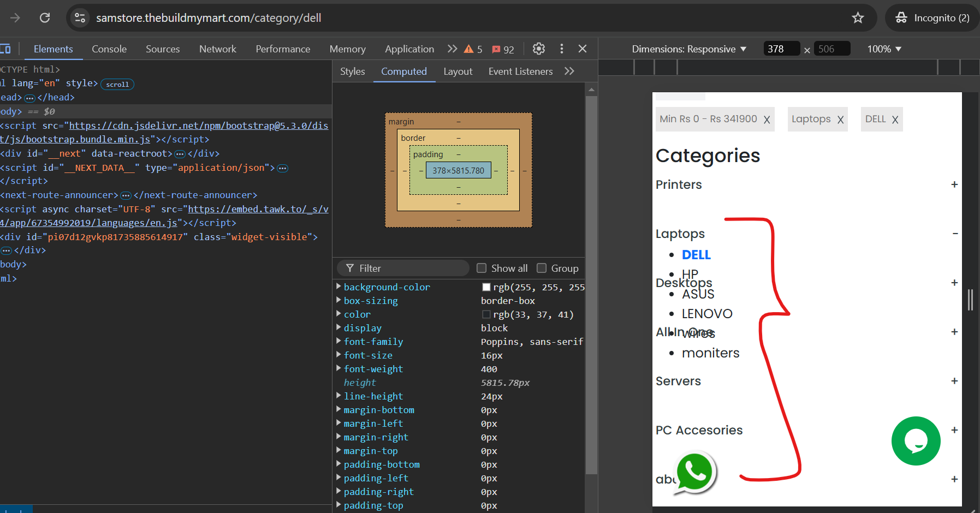Click the browser forward arrow
980x513 pixels.
pyautogui.click(x=15, y=18)
